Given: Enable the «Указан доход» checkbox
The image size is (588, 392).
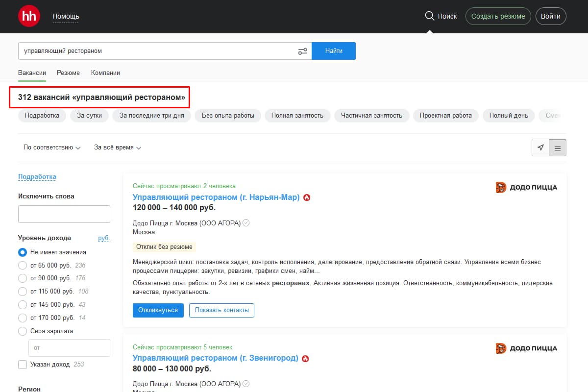Looking at the screenshot, I should (x=22, y=364).
